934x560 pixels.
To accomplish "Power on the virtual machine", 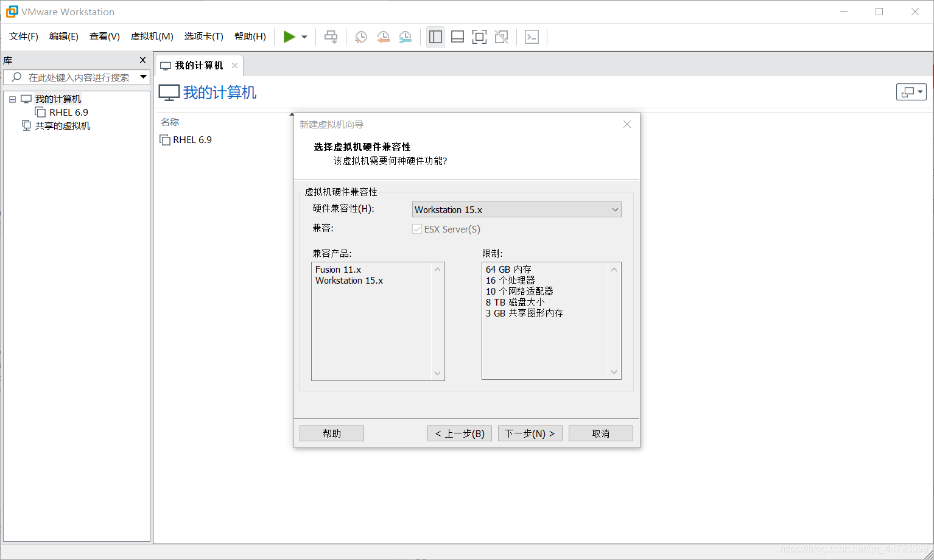I will pos(290,37).
